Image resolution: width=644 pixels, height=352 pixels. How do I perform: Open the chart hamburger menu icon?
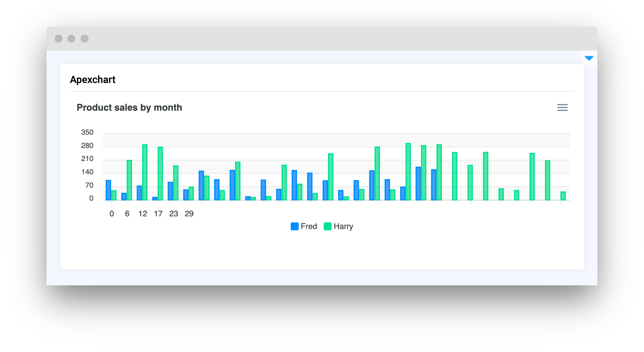[562, 107]
